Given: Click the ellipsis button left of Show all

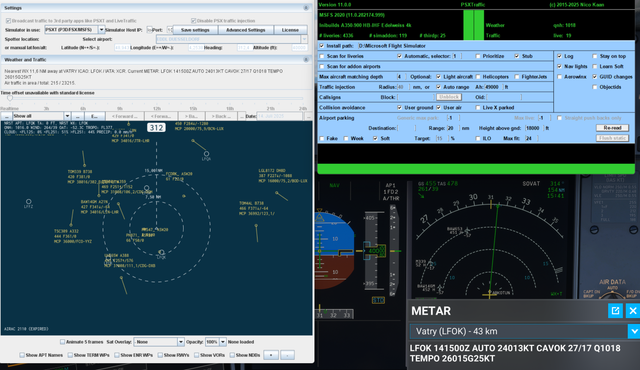Looking at the screenshot, I should [x=7, y=116].
